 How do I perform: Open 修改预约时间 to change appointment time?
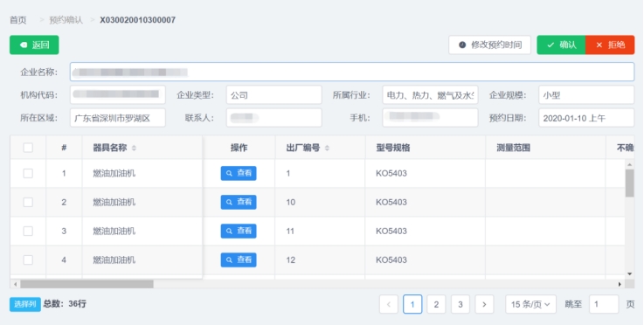pyautogui.click(x=489, y=45)
